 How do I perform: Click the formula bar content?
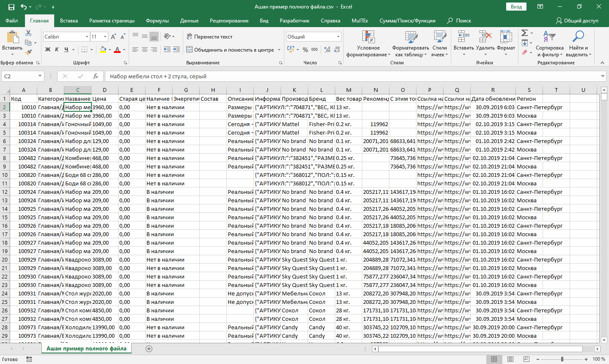tap(351, 76)
